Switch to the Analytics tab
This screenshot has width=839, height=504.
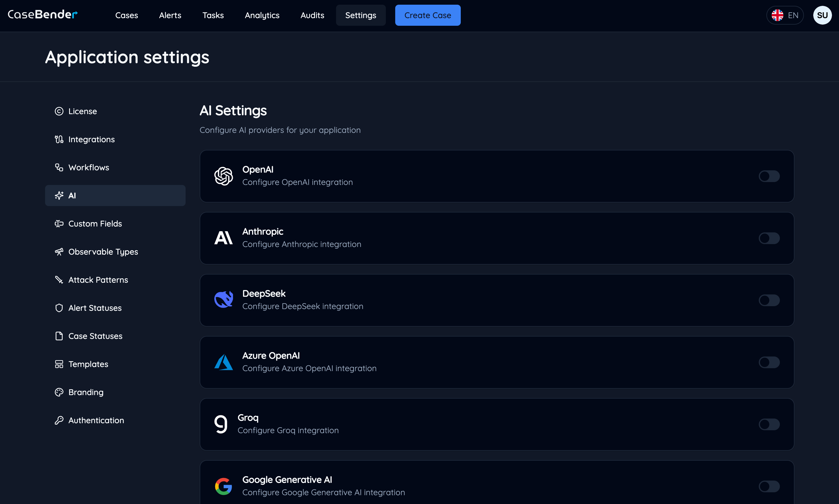[x=262, y=15]
